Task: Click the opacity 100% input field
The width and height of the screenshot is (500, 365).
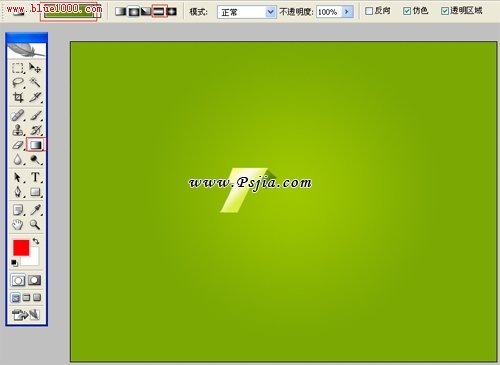Action: pyautogui.click(x=329, y=12)
